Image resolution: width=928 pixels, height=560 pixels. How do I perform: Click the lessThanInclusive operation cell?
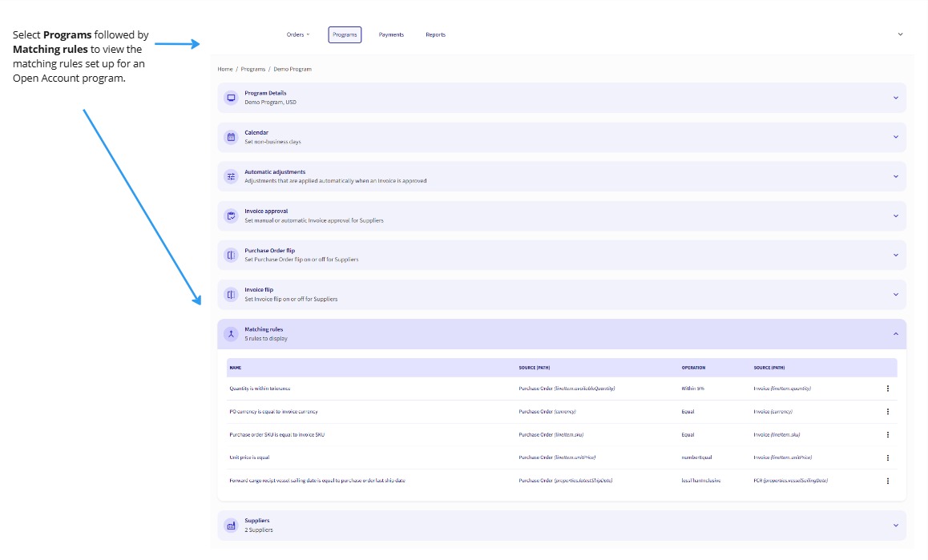pos(700,481)
